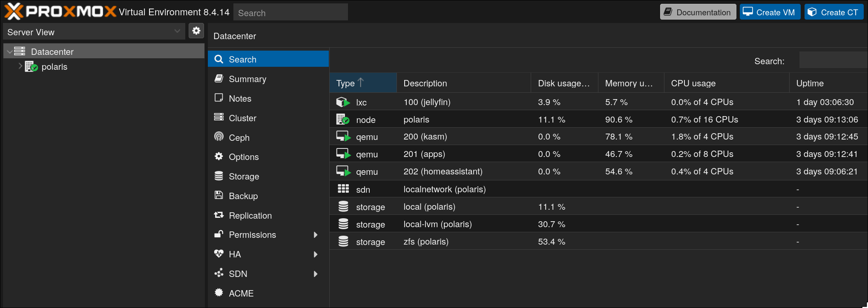Open the Ceph menu item
The width and height of the screenshot is (868, 308).
click(268, 137)
